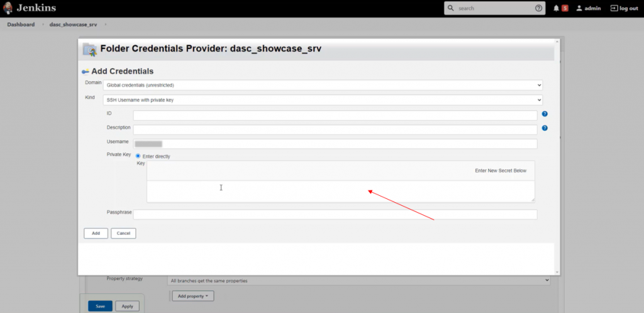Click the Enter New Secret Below text
Viewport: 644px width, 313px height.
(501, 171)
